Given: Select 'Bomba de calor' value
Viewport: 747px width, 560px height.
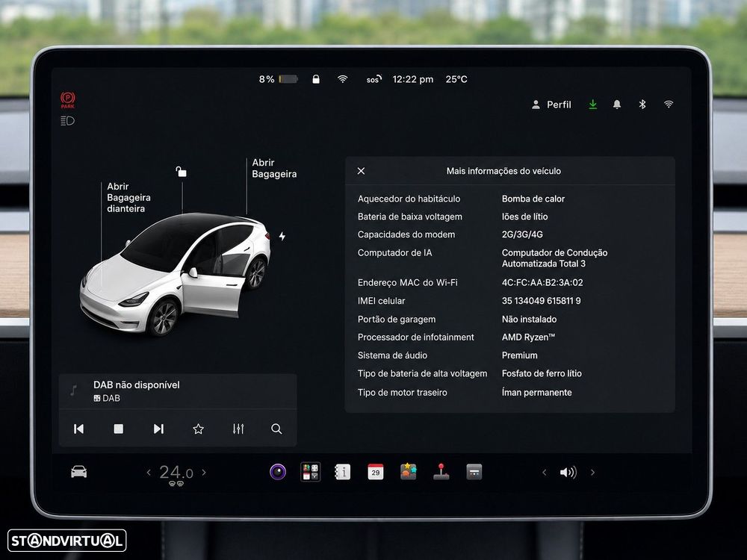Looking at the screenshot, I should 533,199.
